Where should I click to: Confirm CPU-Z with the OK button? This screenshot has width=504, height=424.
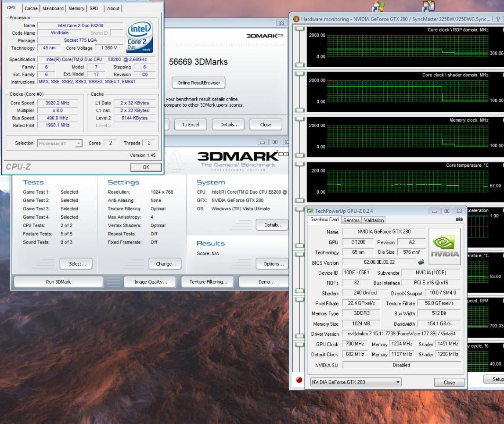point(146,167)
